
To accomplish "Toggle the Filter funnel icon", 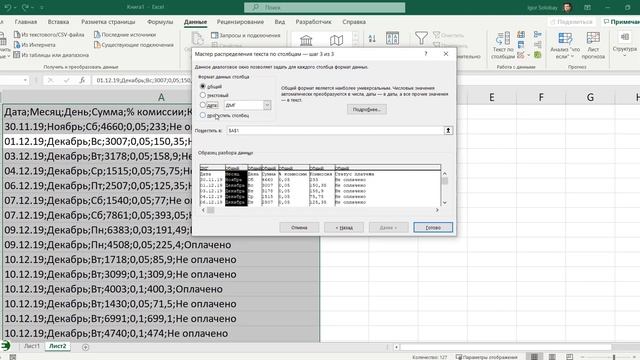I will 421,38.
